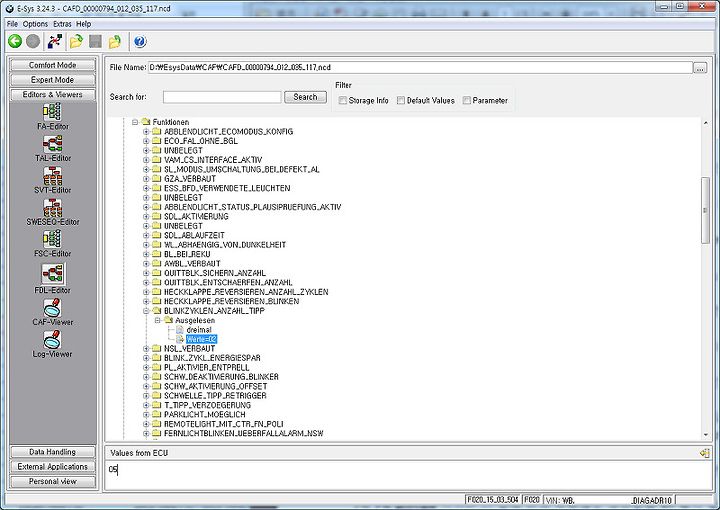The image size is (720, 510).
Task: Open External Applications section
Action: tap(52, 467)
